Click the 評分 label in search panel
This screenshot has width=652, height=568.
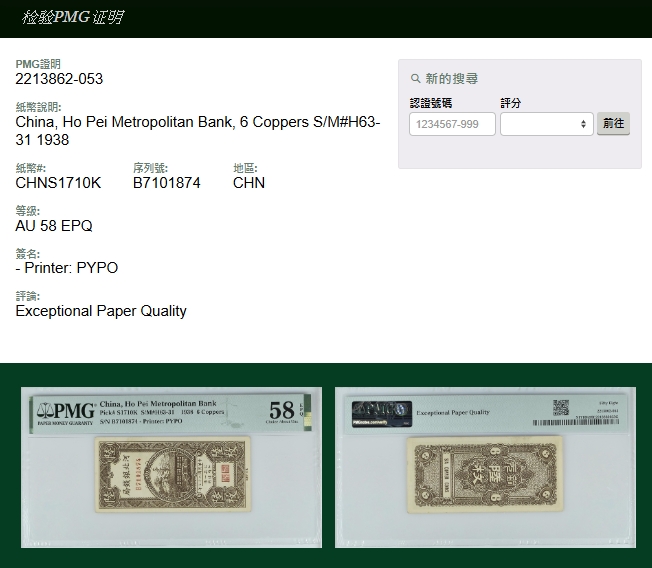[511, 103]
